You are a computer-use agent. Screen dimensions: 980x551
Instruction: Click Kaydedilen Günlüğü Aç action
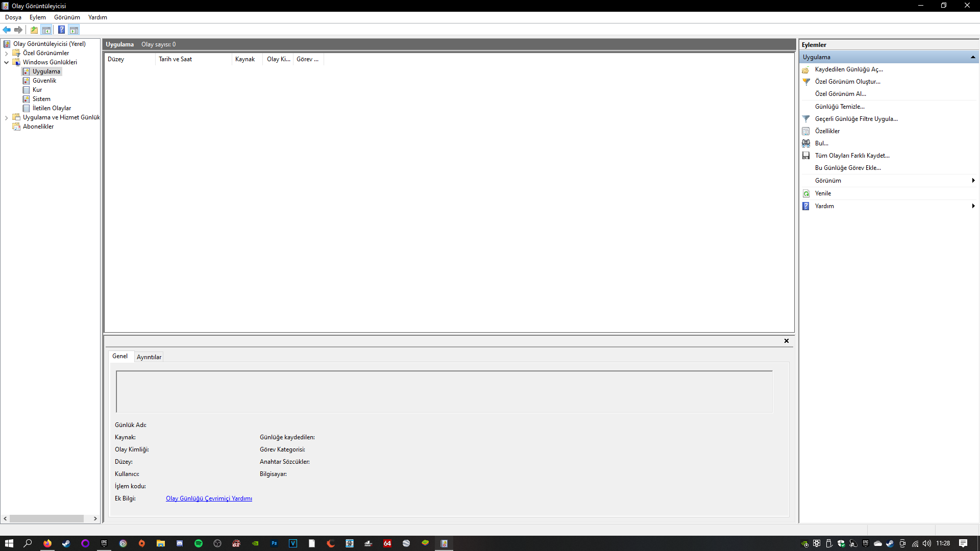coord(849,69)
